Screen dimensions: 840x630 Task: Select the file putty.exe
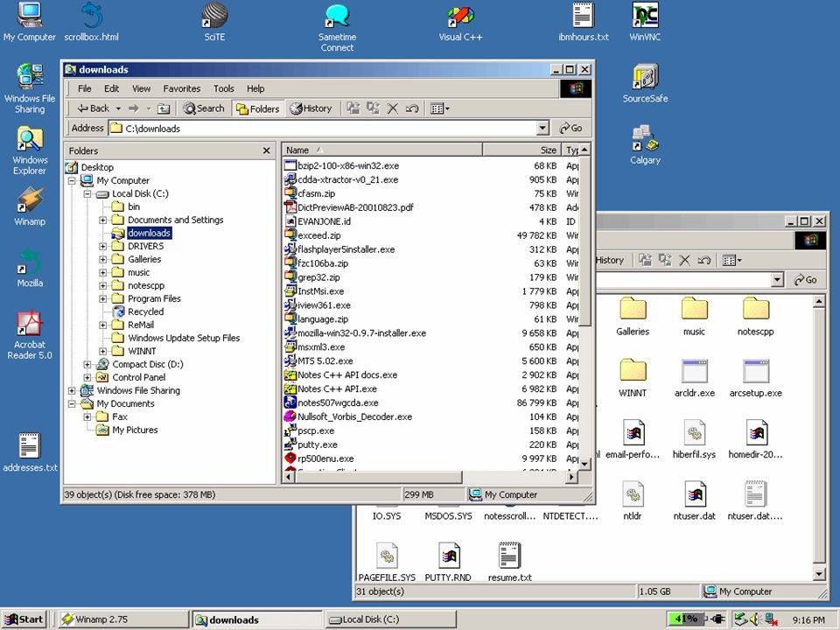[318, 444]
